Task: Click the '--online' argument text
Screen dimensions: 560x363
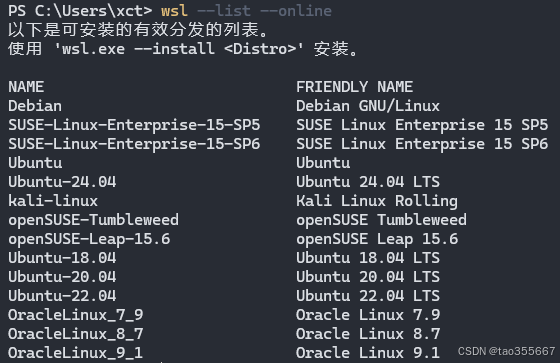Action: [296, 11]
